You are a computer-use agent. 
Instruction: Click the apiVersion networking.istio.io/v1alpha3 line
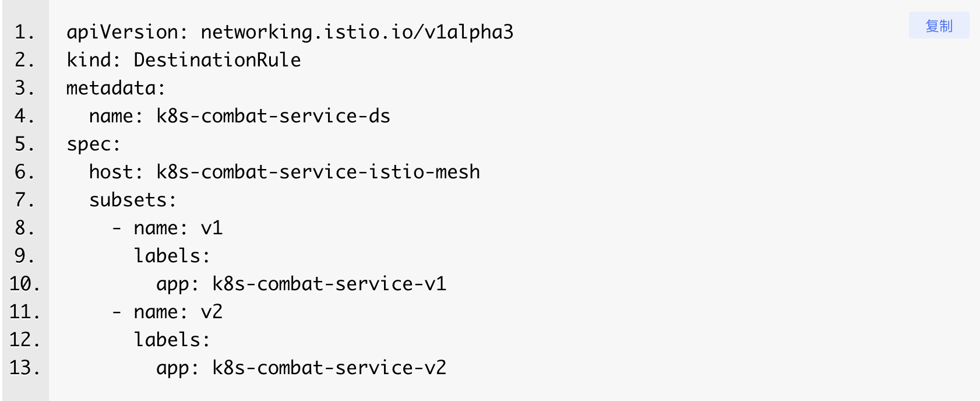pyautogui.click(x=290, y=32)
